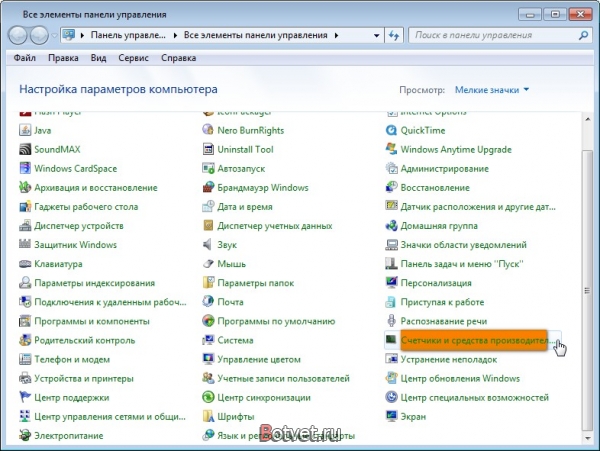The image size is (600, 451).
Task: Click the scrollbar up arrow
Action: pyautogui.click(x=587, y=120)
